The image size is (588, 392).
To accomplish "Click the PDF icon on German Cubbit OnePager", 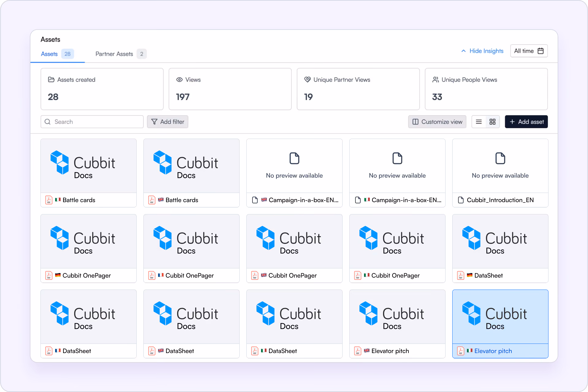I will tap(49, 275).
